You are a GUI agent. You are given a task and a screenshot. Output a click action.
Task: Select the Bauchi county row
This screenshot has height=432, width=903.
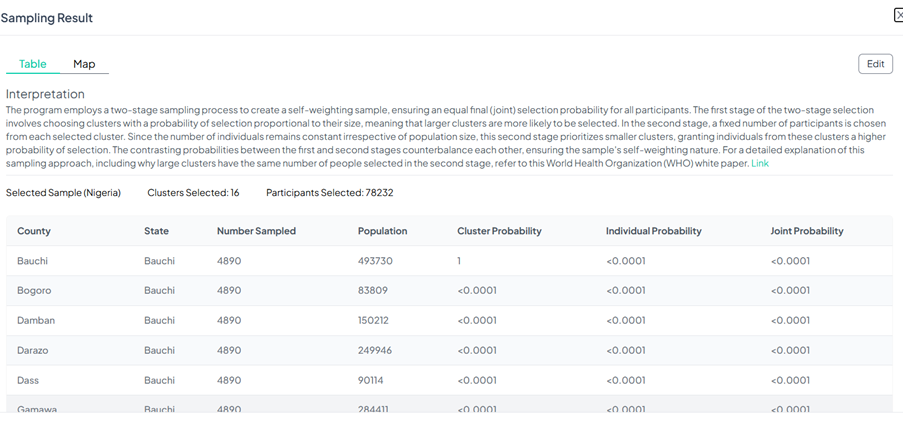[33, 261]
